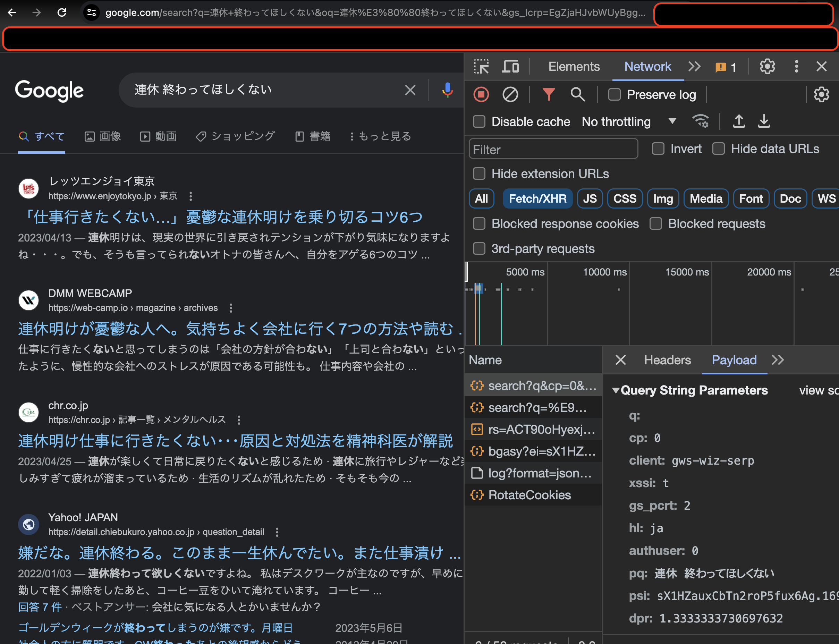This screenshot has height=644, width=839.
Task: Collapse Query String Parameters
Action: point(616,390)
